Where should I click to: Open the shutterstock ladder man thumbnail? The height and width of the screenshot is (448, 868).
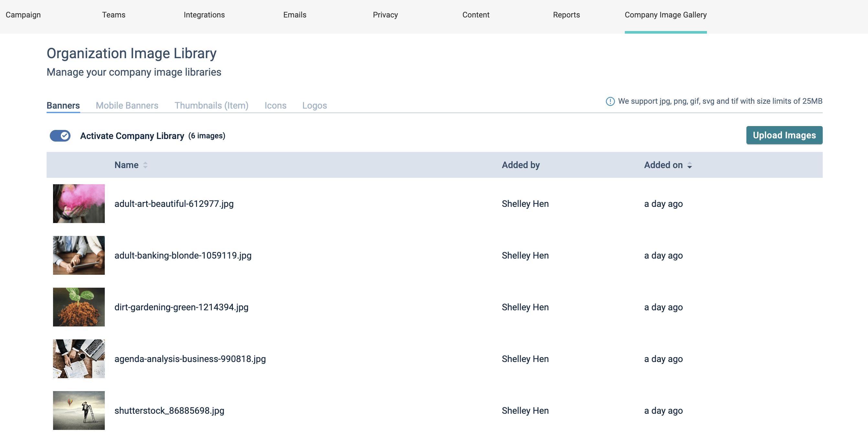pyautogui.click(x=79, y=410)
